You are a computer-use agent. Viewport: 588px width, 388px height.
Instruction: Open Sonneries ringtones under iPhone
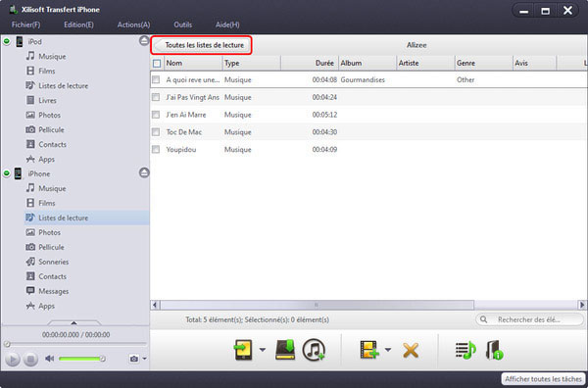tap(47, 262)
